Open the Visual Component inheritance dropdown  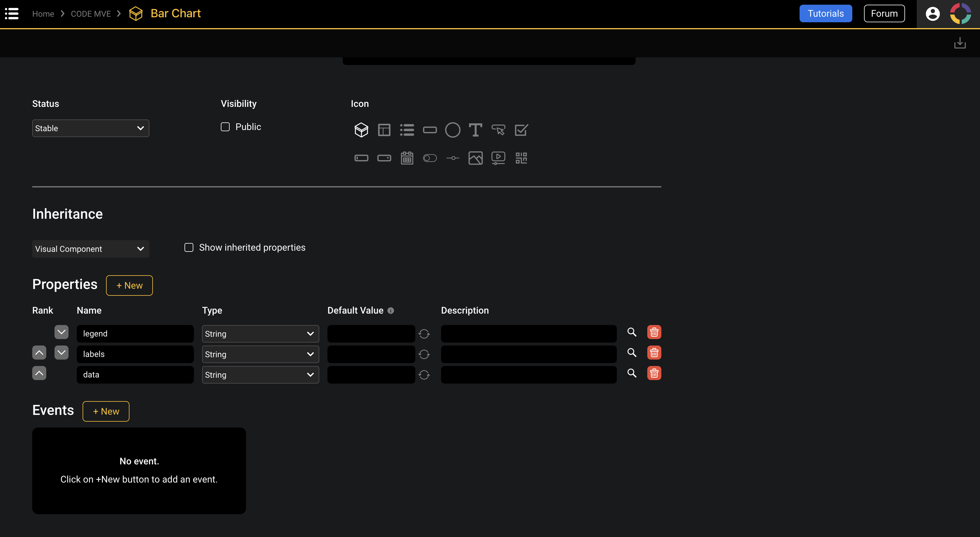(91, 249)
